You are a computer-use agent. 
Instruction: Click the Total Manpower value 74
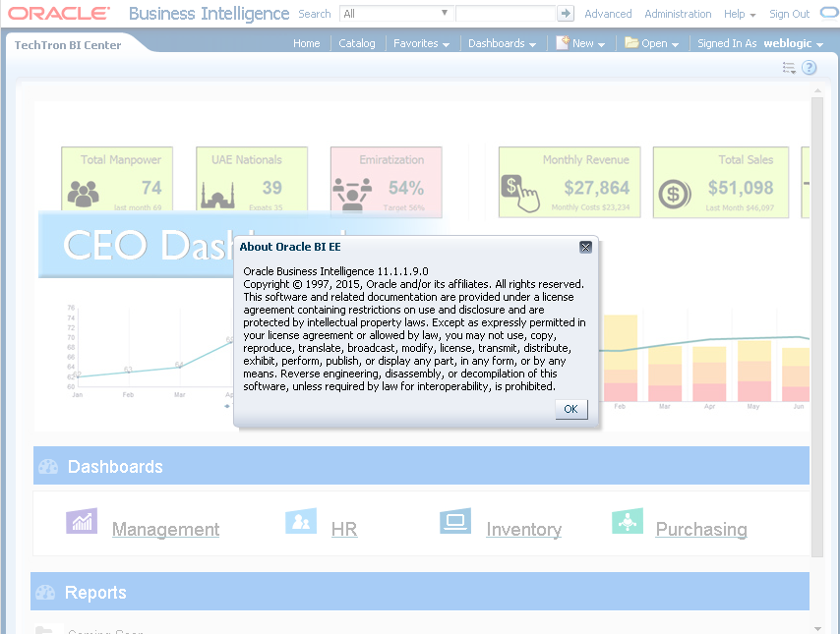151,188
